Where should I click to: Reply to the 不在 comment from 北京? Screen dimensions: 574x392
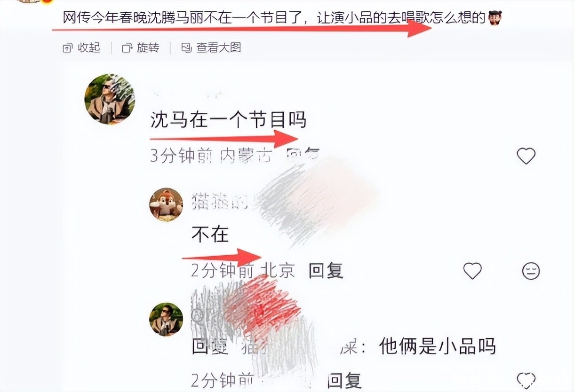[326, 271]
